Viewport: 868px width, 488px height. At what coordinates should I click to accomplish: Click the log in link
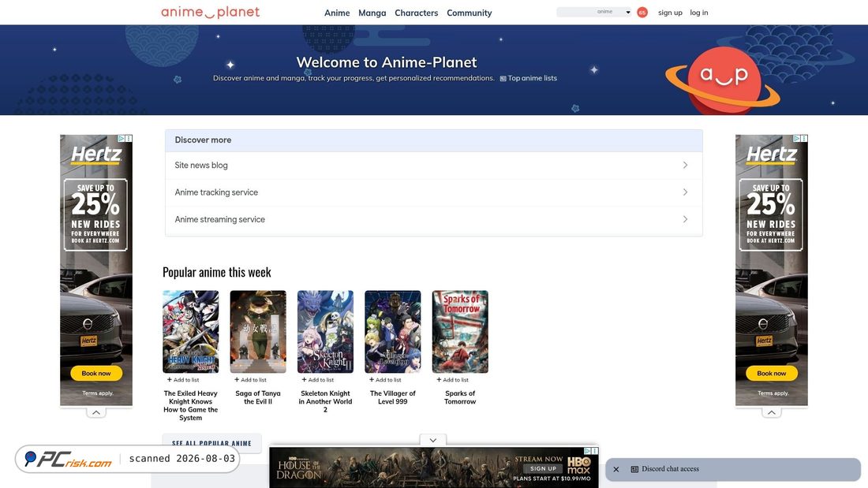[698, 12]
